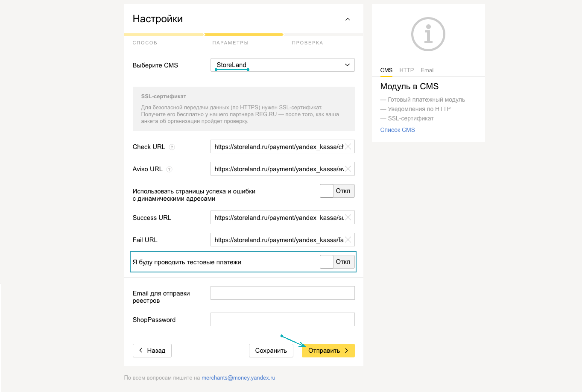
Task: Click the ShopPassword input field
Action: 282,319
